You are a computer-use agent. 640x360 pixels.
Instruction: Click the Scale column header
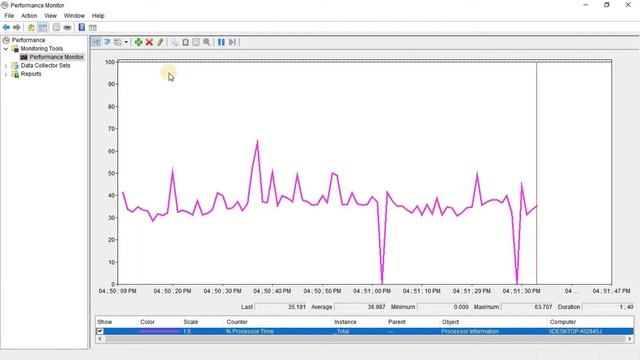pyautogui.click(x=191, y=322)
